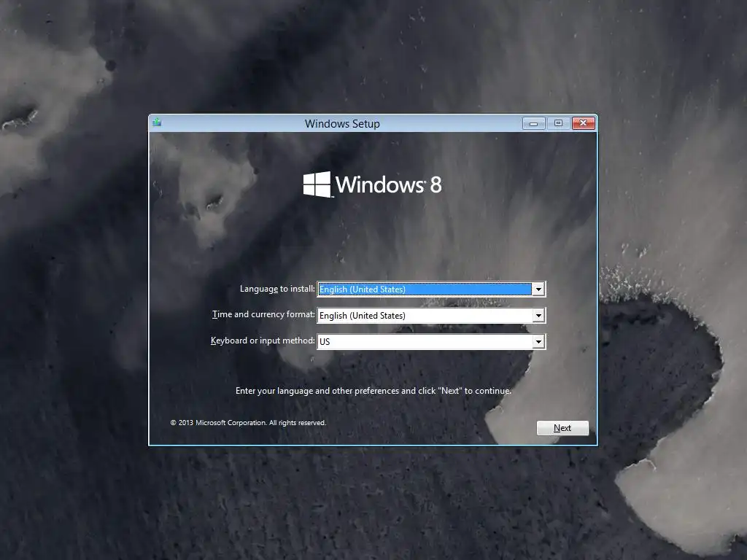This screenshot has width=747, height=560.
Task: Open the Language to install dropdown arrow
Action: (538, 289)
